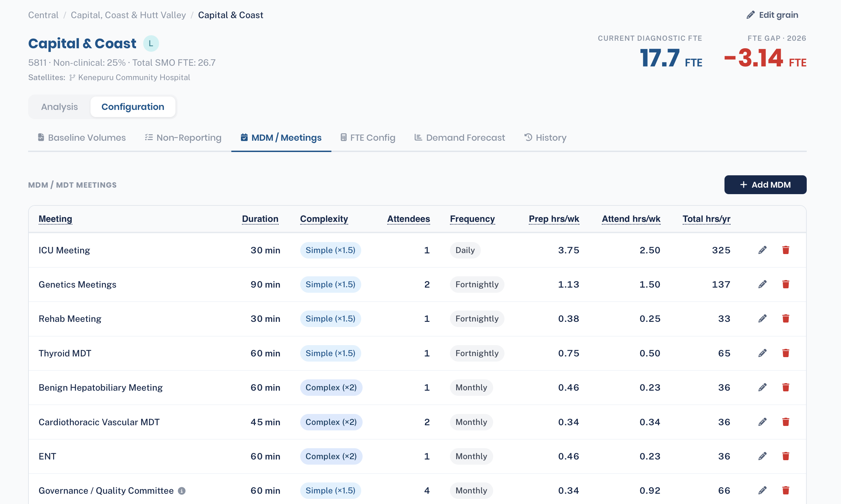Click Capital & Coast breadcrumb item
Viewport: 841px width, 504px height.
[x=231, y=15]
